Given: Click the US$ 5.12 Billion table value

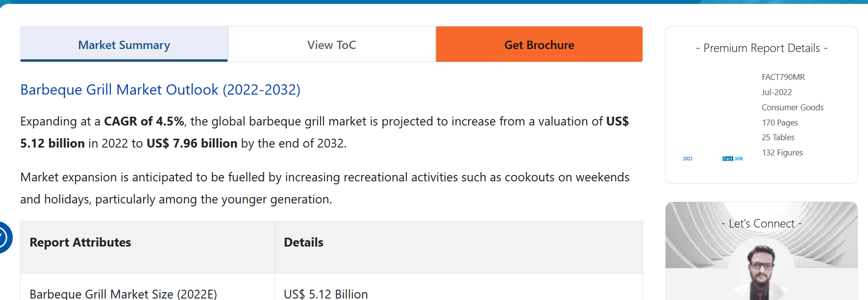Looking at the screenshot, I should tap(325, 294).
